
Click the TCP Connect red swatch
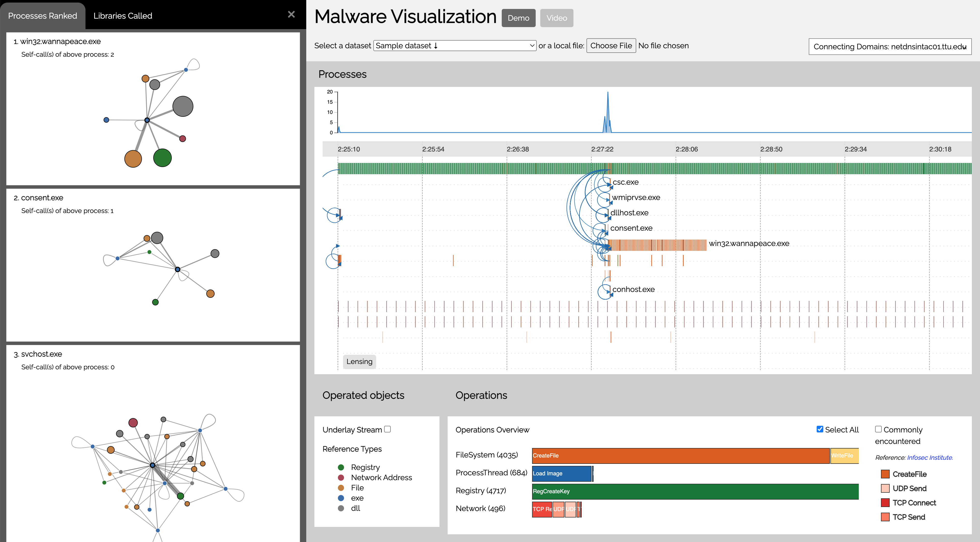[885, 502]
